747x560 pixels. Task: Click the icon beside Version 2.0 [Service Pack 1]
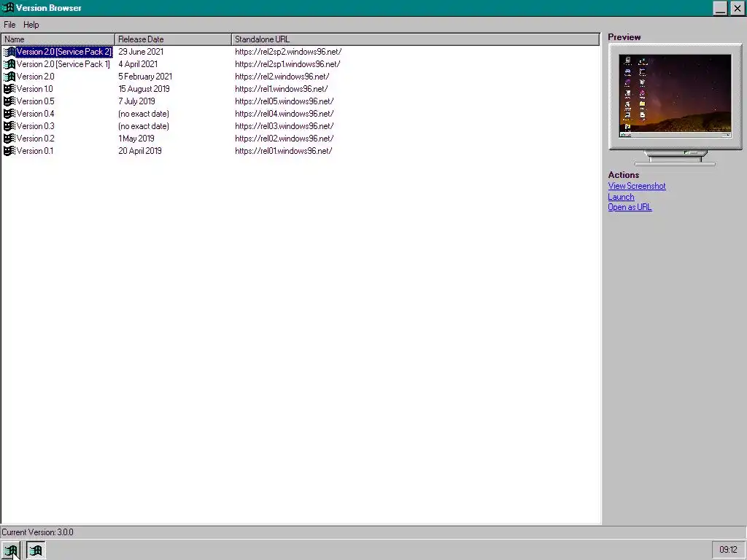pyautogui.click(x=9, y=64)
